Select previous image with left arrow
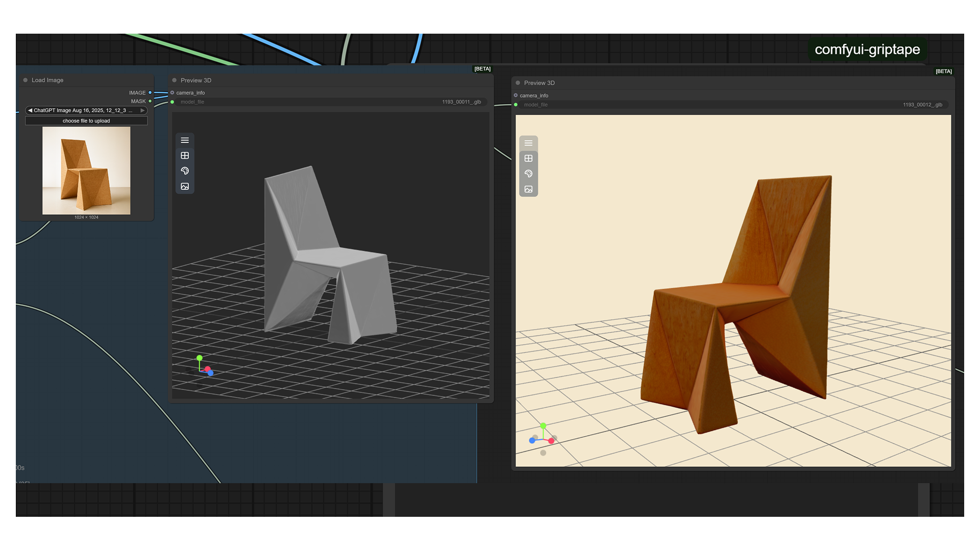Screen dimensions: 980x551 tap(30, 110)
